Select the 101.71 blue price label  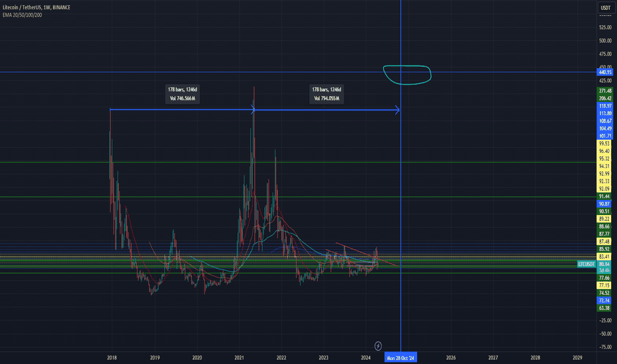[x=605, y=136]
